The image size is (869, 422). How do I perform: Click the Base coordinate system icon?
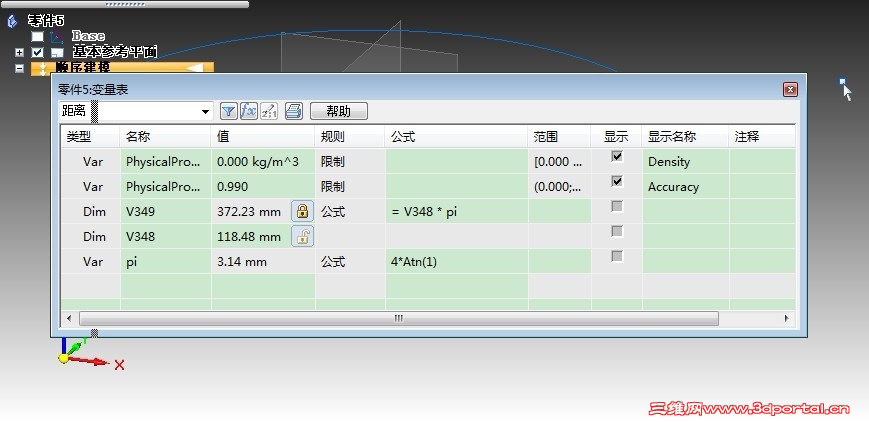click(57, 37)
